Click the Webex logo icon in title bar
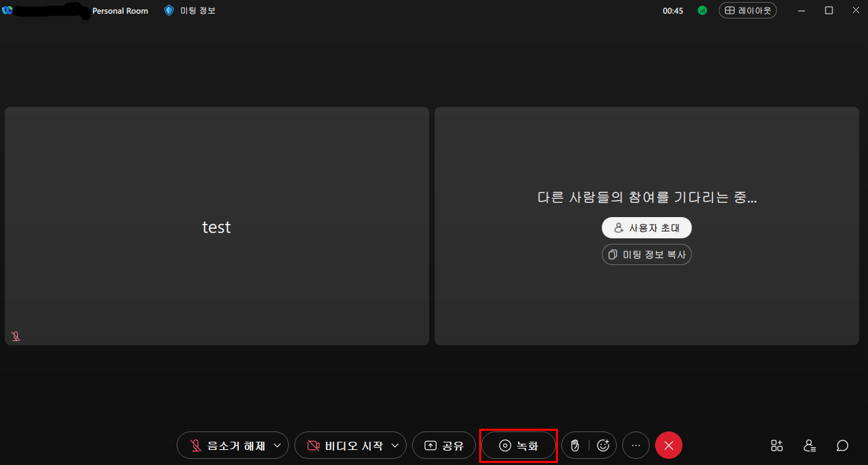This screenshot has width=868, height=465. (8, 10)
